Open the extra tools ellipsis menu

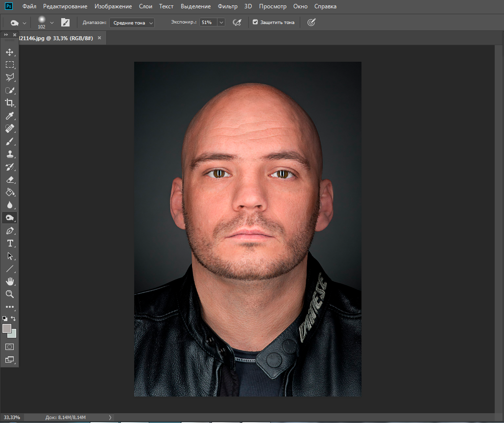(x=10, y=307)
